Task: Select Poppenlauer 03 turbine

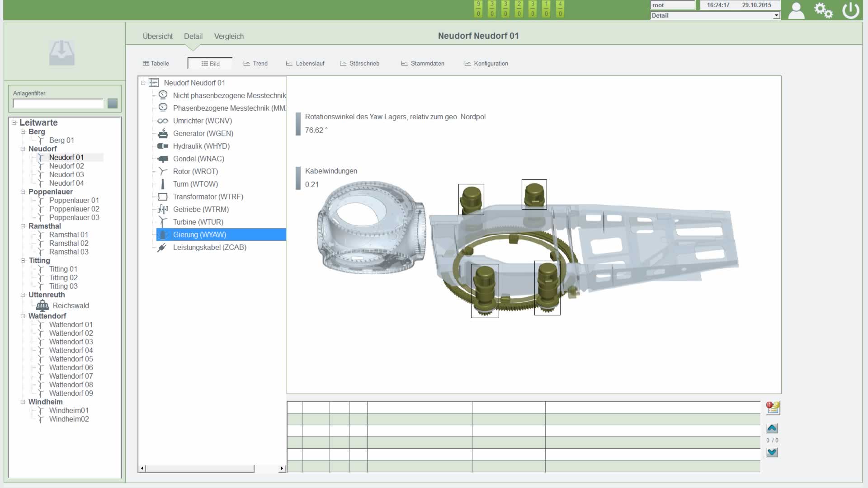Action: [74, 217]
